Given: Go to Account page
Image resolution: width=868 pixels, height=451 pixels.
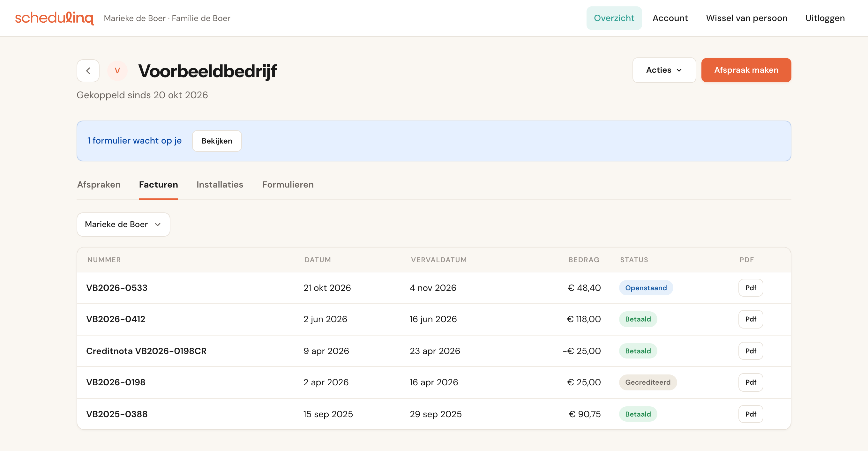Looking at the screenshot, I should tap(670, 18).
